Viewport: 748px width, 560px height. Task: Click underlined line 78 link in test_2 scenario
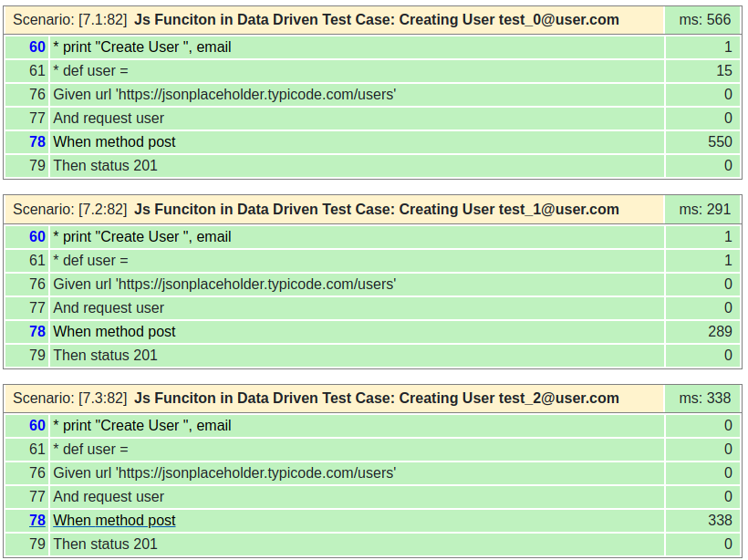pos(37,521)
